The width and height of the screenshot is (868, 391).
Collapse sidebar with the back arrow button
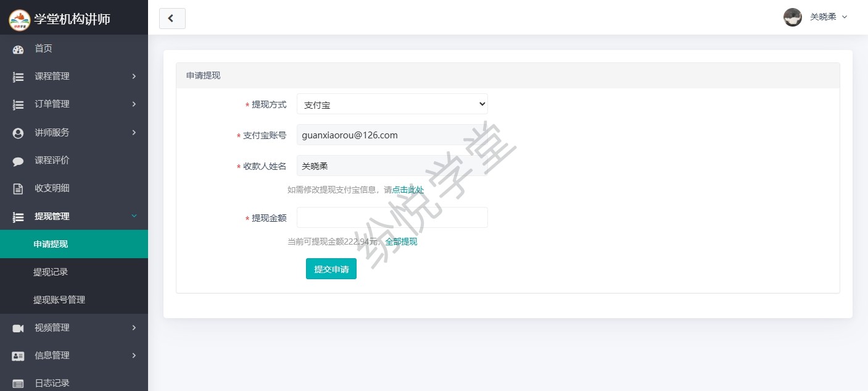(x=172, y=19)
